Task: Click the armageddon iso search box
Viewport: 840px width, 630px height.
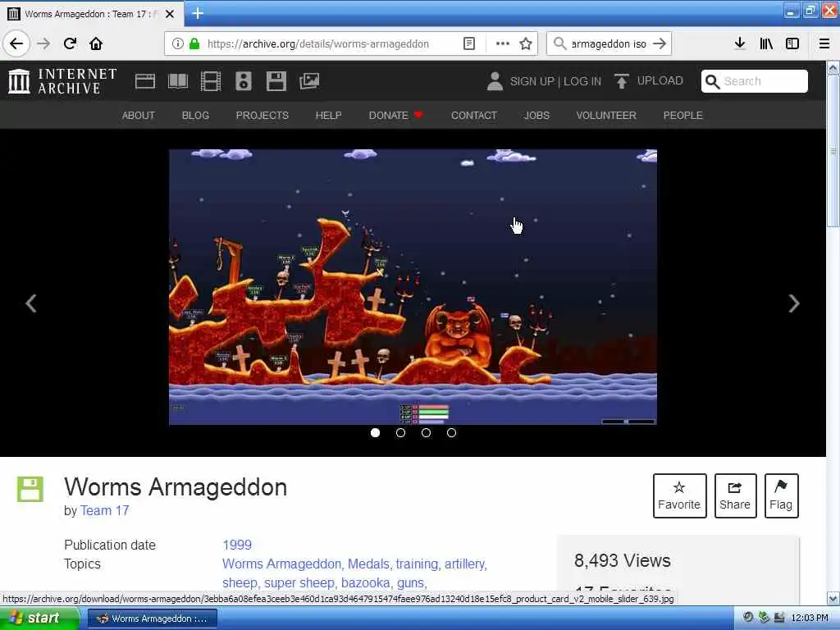Action: coord(609,44)
